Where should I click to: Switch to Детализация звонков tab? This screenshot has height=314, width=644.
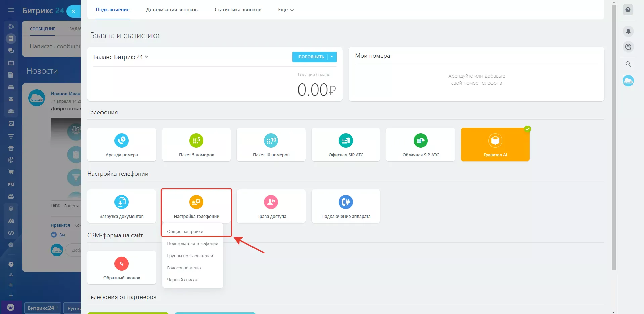click(172, 10)
